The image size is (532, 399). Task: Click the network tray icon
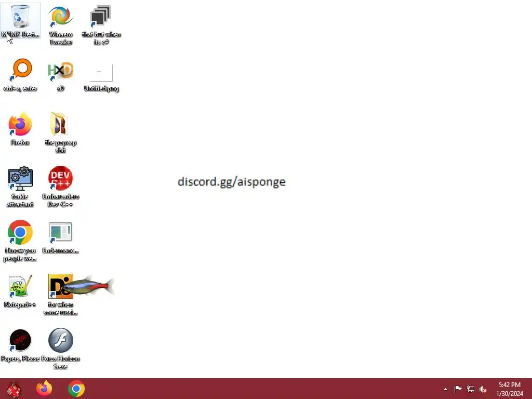tap(471, 389)
